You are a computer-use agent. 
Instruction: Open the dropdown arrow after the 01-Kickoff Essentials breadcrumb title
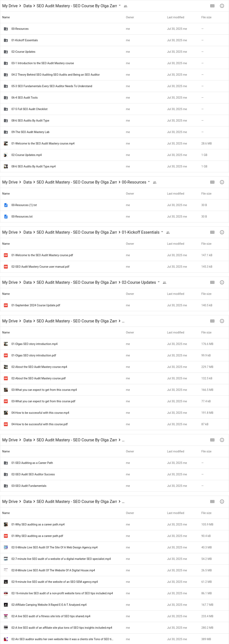[162, 231]
